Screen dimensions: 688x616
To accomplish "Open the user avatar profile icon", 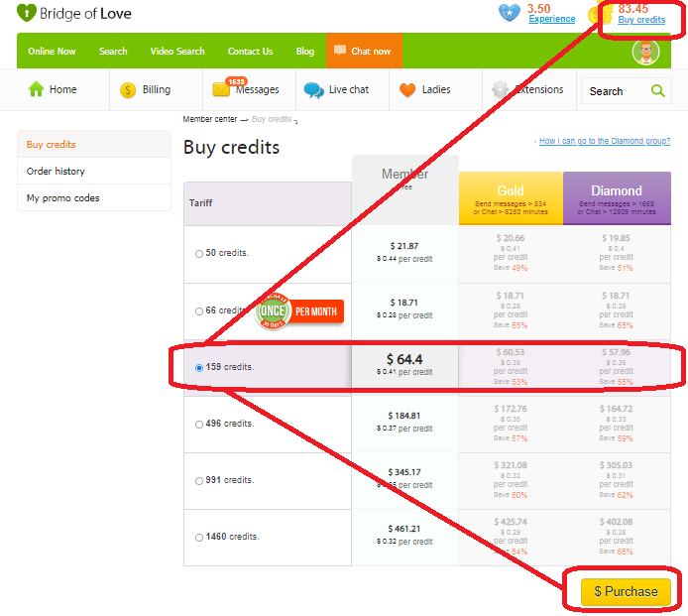I will (645, 52).
